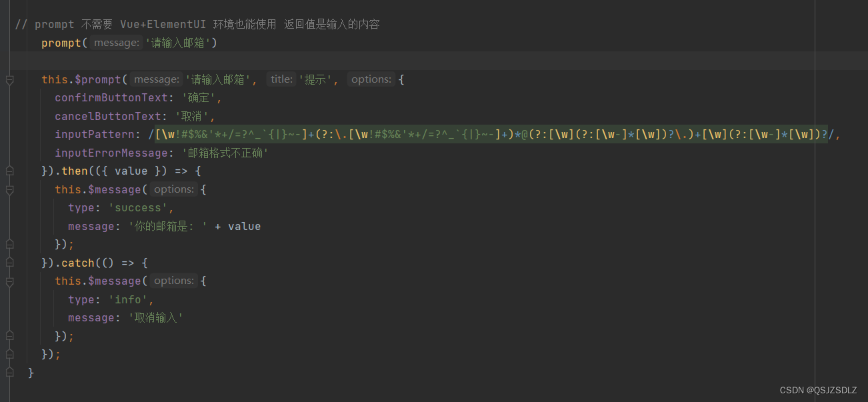Click the gutter fold marker on the }).catch line

coord(9,262)
